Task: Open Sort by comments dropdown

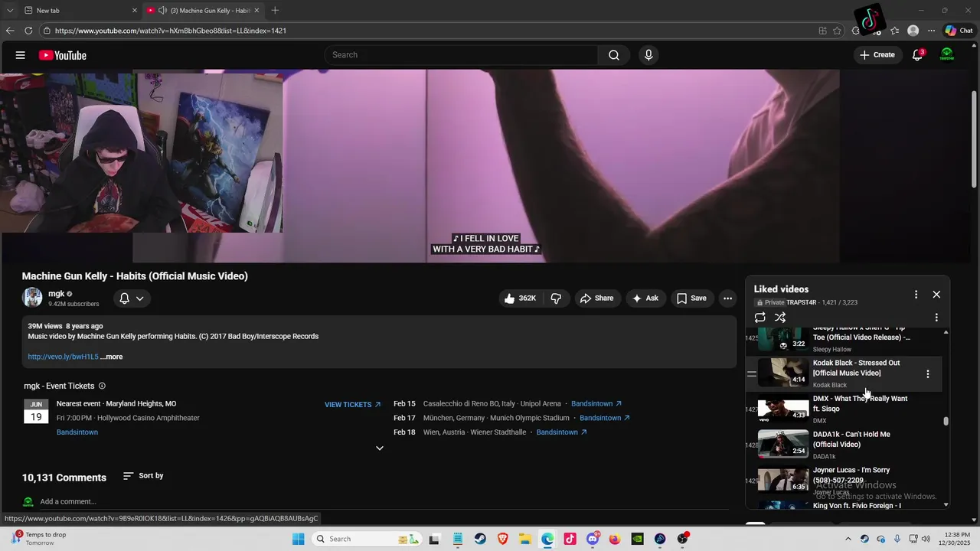Action: pyautogui.click(x=143, y=476)
